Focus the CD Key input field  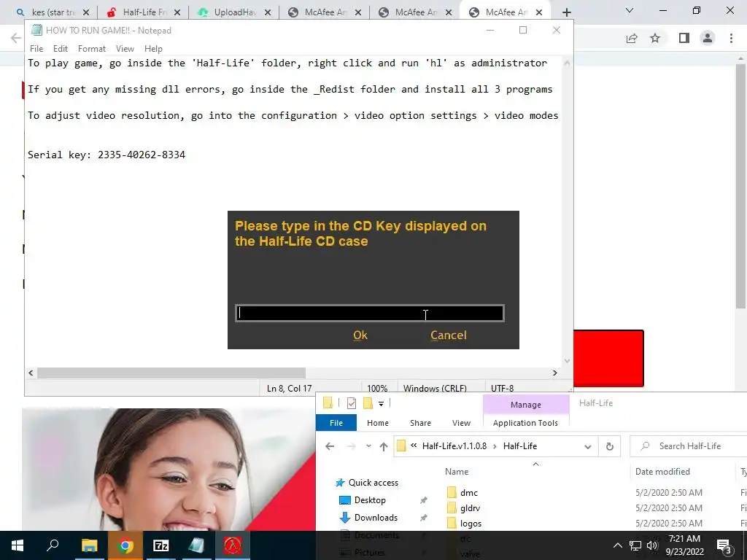tap(370, 314)
